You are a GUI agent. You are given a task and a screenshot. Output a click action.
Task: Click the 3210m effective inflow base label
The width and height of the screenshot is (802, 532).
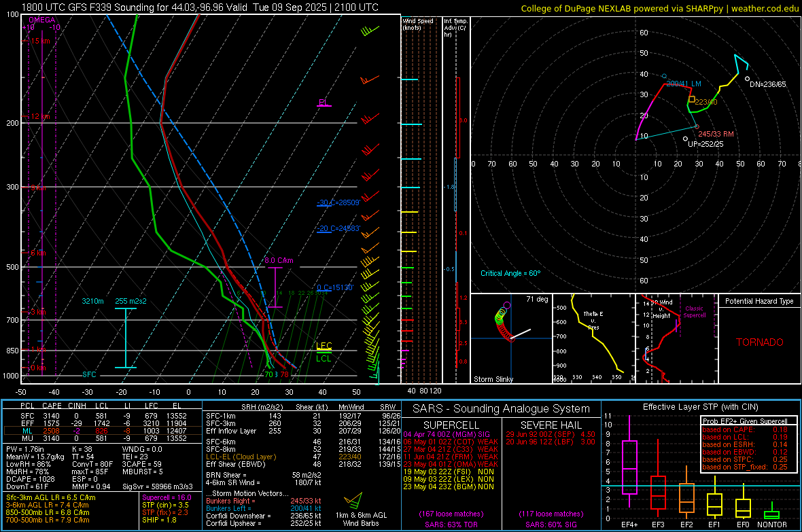92,301
